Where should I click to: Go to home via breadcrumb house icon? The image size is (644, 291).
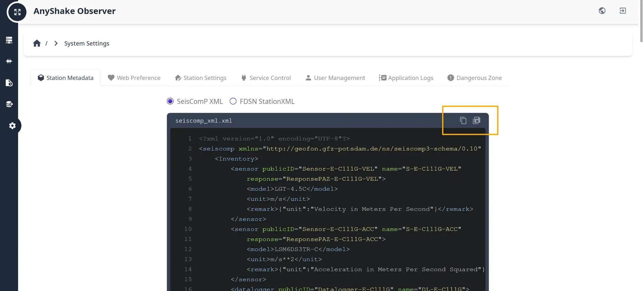[x=37, y=43]
